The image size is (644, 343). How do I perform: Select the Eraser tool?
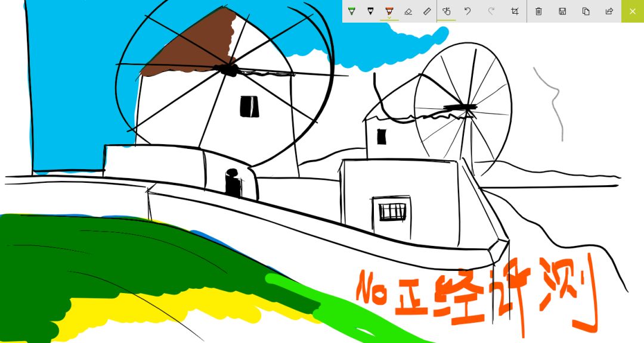point(408,11)
